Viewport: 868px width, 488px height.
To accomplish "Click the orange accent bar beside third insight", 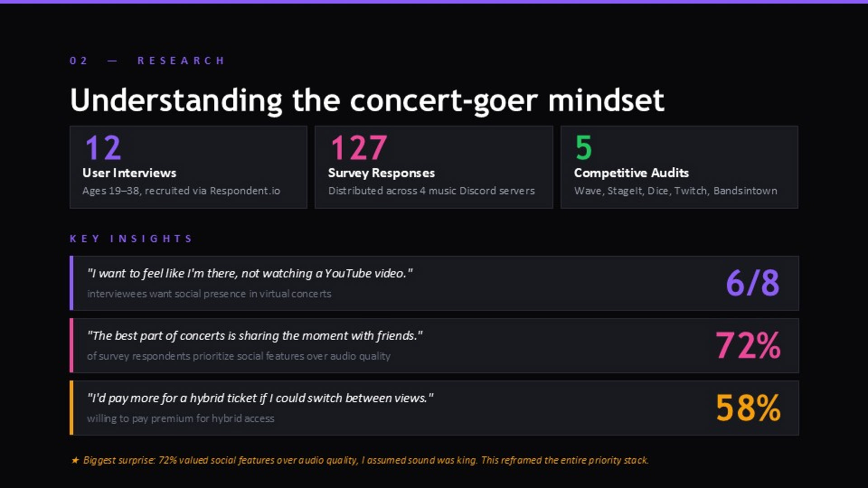I will (x=71, y=408).
